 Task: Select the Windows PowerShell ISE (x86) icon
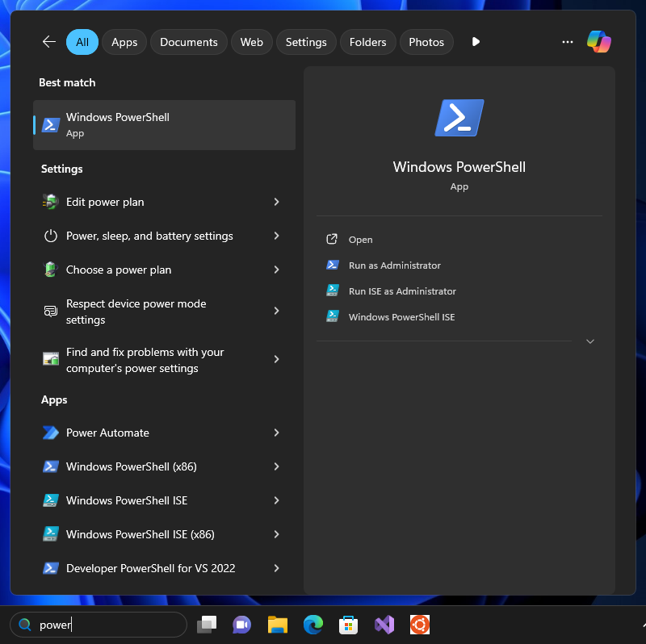pos(50,534)
